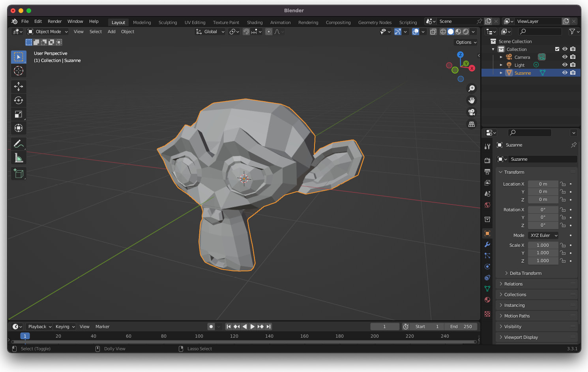Open the Playback dropdown in timeline

coord(39,327)
